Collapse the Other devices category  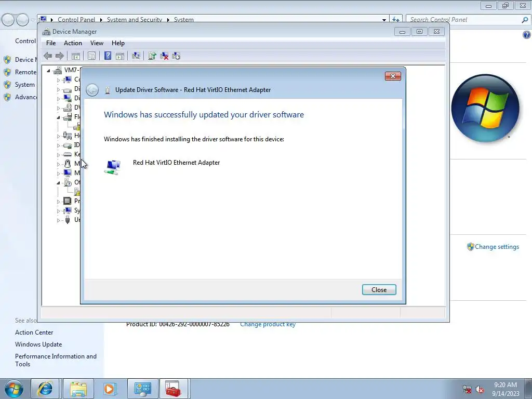click(x=58, y=183)
